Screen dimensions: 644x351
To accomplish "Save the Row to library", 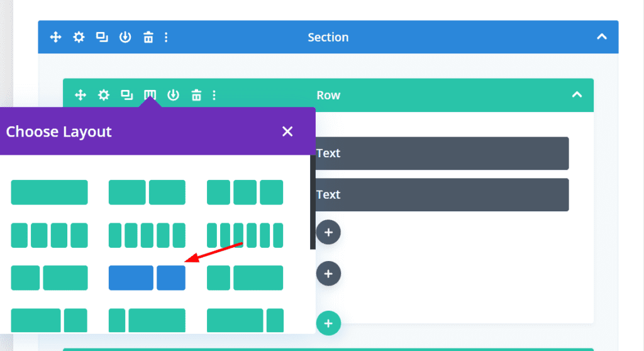I will click(174, 96).
